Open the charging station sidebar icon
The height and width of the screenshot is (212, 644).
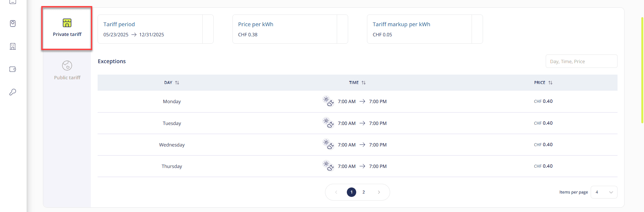tap(13, 24)
